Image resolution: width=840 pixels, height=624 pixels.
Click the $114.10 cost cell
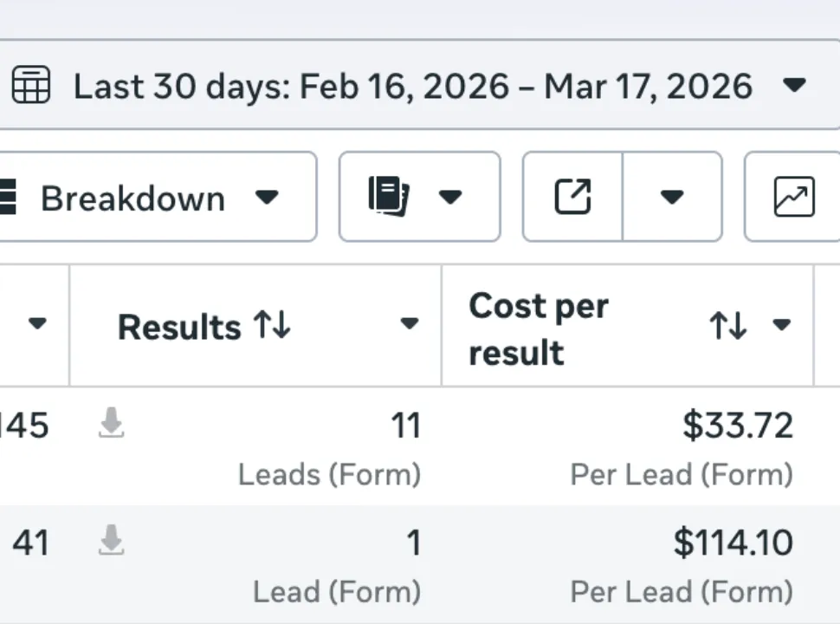point(733,543)
